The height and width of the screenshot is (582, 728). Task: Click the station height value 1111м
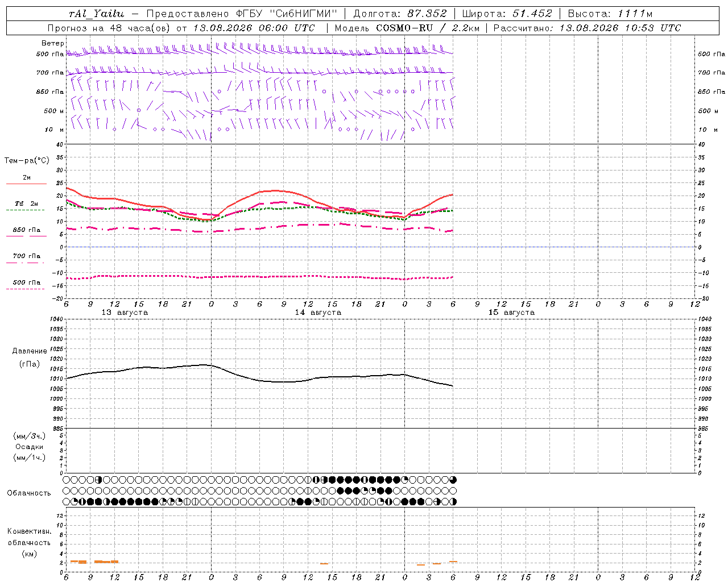coord(635,14)
